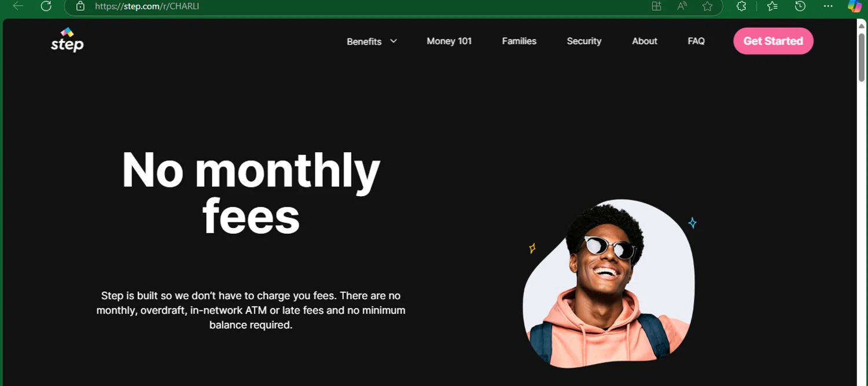
Task: Go to the Families page
Action: click(x=519, y=41)
